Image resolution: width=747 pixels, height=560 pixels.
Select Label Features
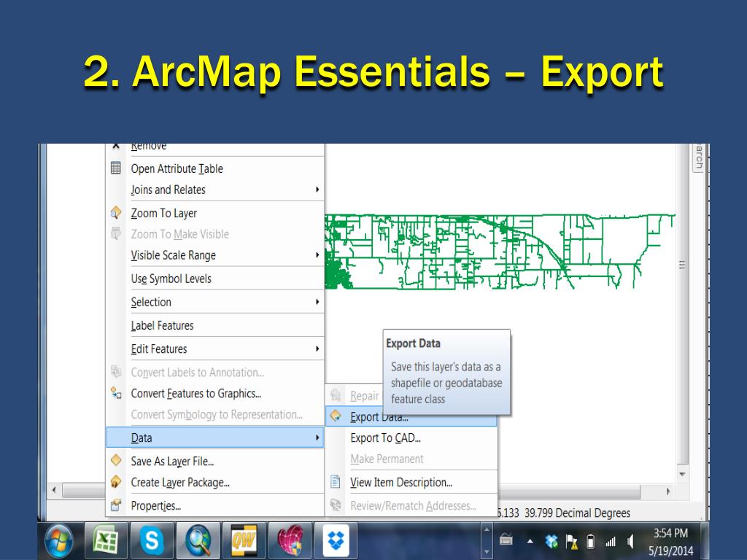pos(215,325)
